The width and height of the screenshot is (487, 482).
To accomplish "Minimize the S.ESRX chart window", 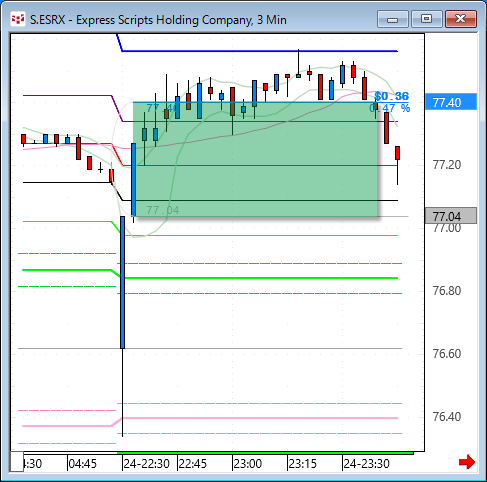I will point(393,19).
